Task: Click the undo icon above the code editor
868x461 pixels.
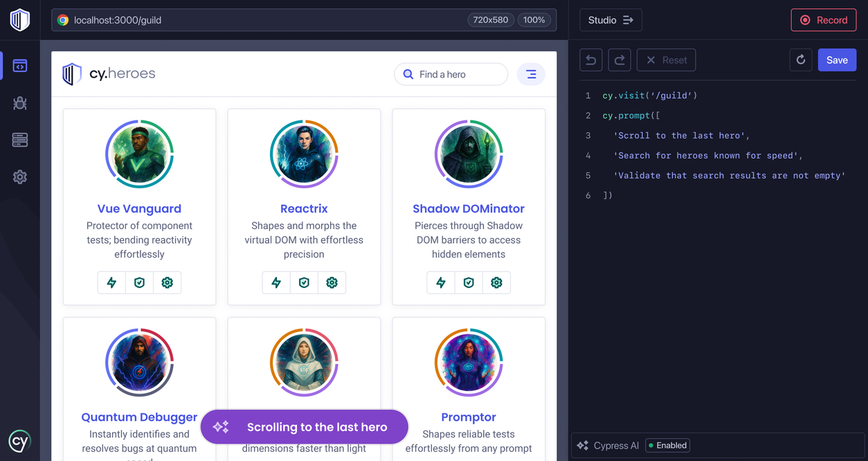Action: (x=590, y=60)
